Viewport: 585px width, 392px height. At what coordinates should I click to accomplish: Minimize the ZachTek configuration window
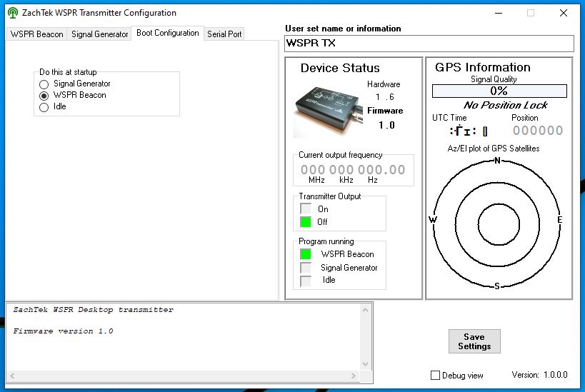(499, 13)
